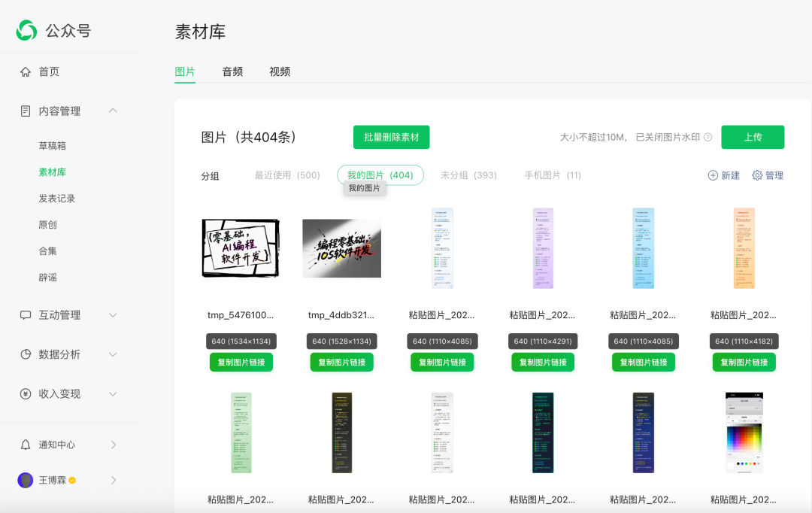Collapse the 内容管理 section chevron

tap(113, 111)
